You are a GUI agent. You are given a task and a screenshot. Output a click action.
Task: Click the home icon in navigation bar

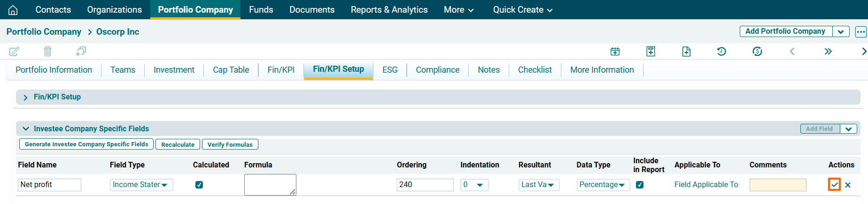tap(13, 10)
